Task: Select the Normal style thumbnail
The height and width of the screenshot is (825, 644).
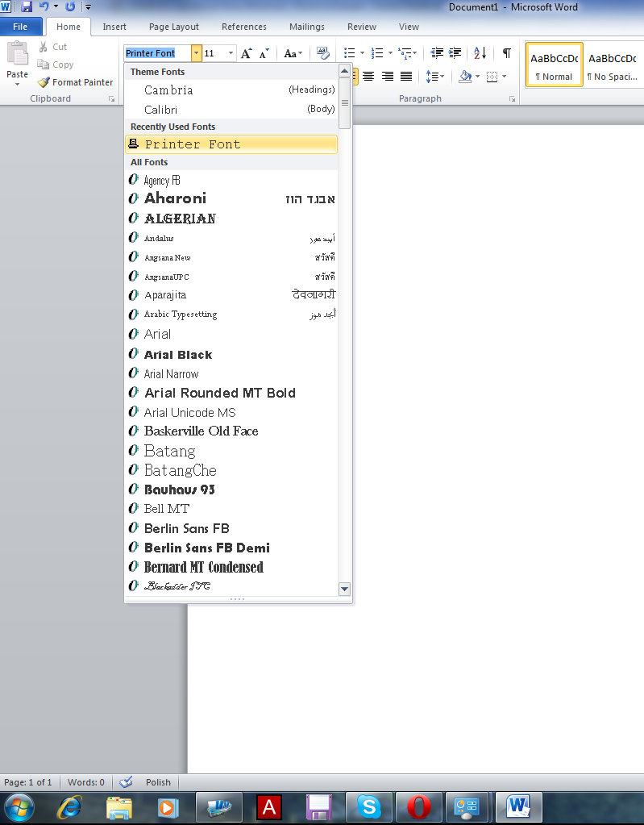Action: pos(554,65)
